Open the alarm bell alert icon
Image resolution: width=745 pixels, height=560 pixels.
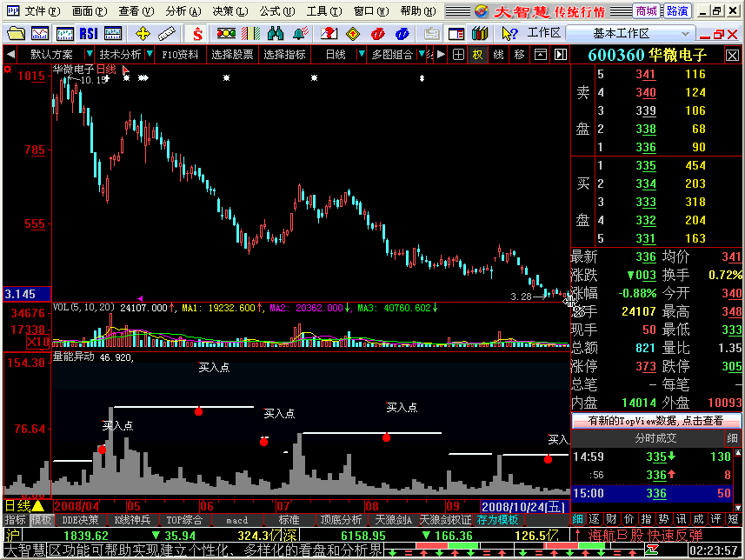pos(300,34)
